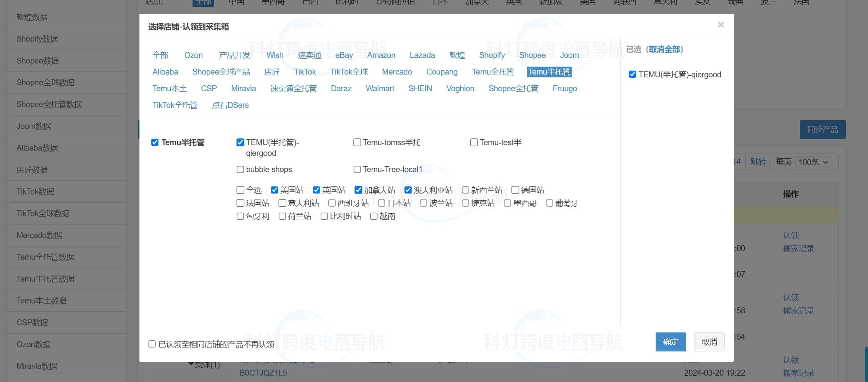Expand the 变体(1) row triangle
The image size is (868, 382).
pyautogui.click(x=191, y=363)
